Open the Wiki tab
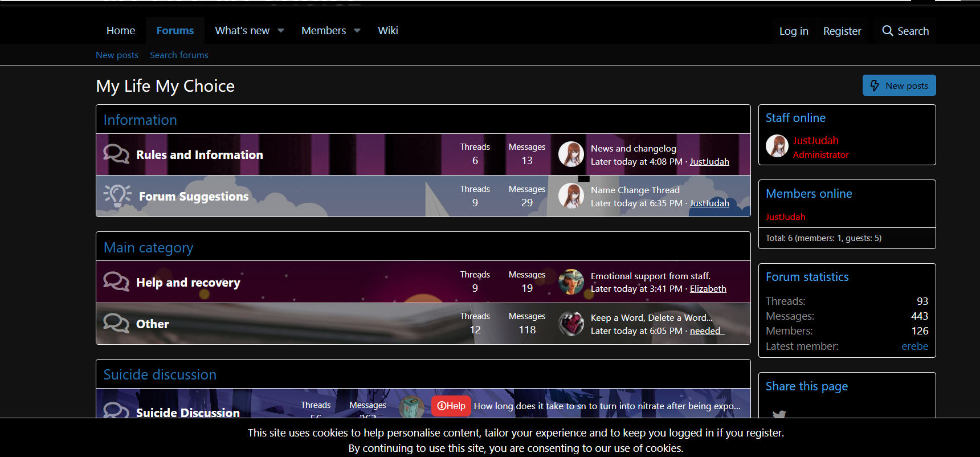 coord(388,31)
